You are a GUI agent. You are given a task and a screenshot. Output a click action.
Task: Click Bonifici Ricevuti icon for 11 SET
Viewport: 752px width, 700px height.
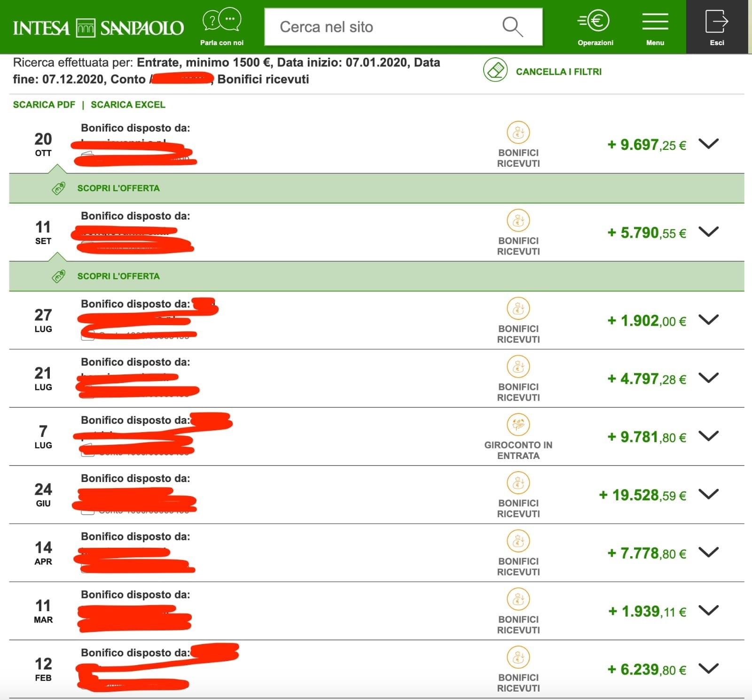518,221
